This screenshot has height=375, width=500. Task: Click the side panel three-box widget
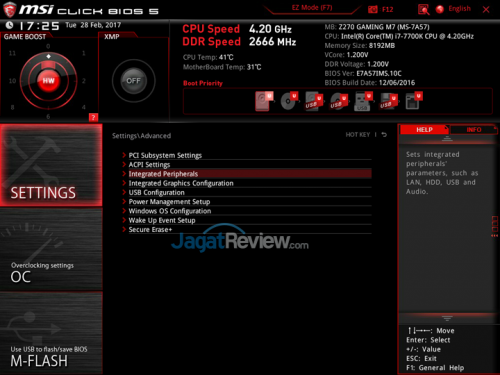click(x=495, y=226)
